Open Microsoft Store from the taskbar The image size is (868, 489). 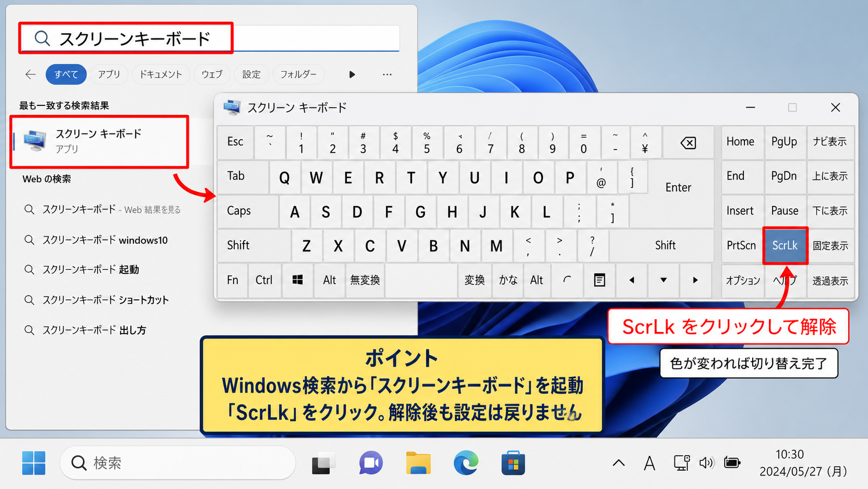pos(513,463)
